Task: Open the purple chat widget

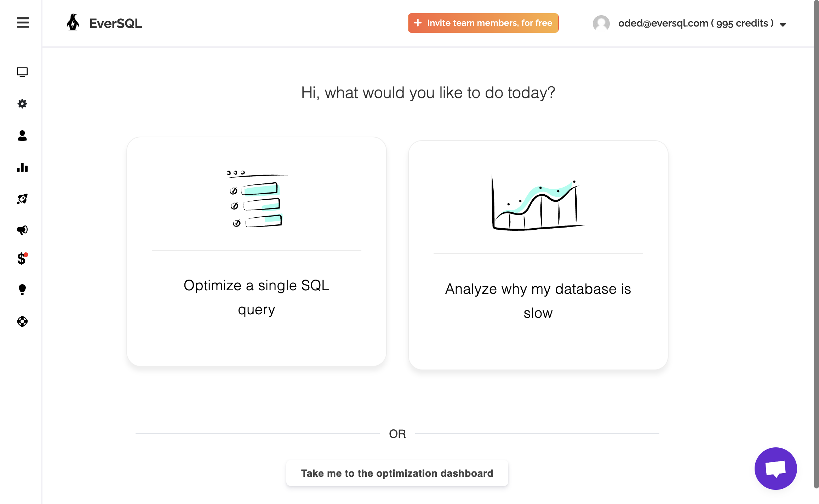Action: coord(775,469)
